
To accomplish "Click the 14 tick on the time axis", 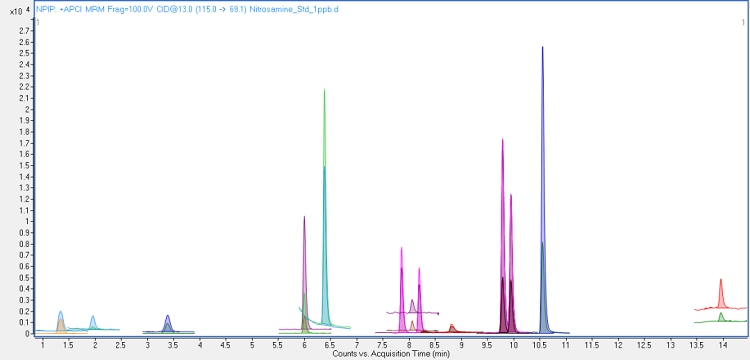I will pos(723,345).
